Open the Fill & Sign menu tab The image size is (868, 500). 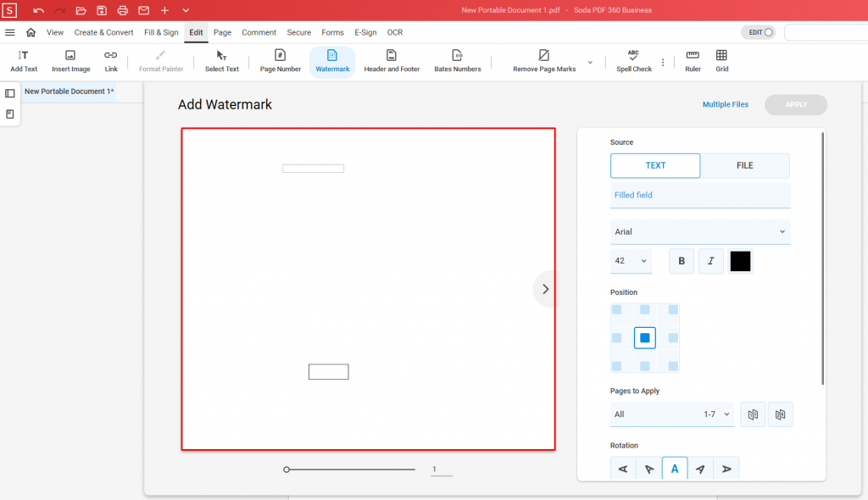pyautogui.click(x=161, y=32)
